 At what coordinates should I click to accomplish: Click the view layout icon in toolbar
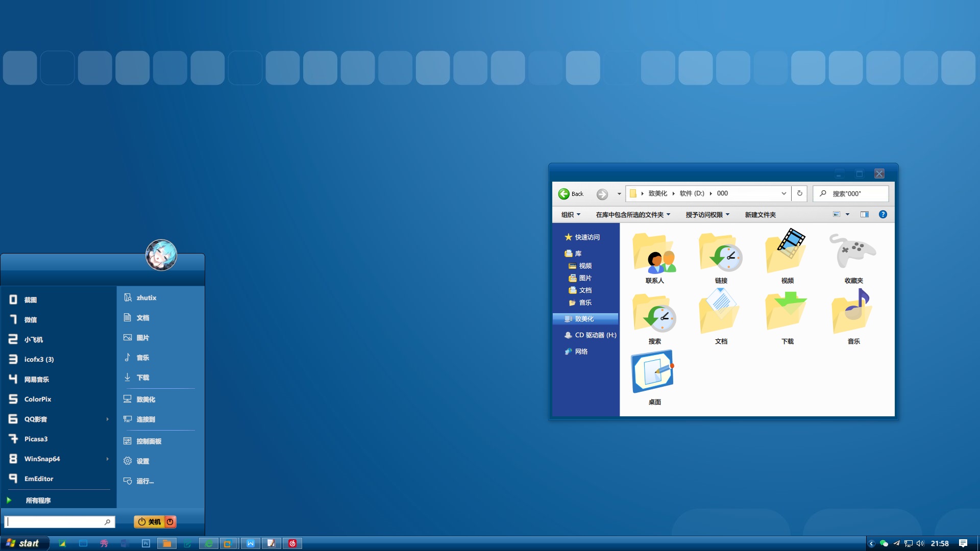pyautogui.click(x=837, y=214)
